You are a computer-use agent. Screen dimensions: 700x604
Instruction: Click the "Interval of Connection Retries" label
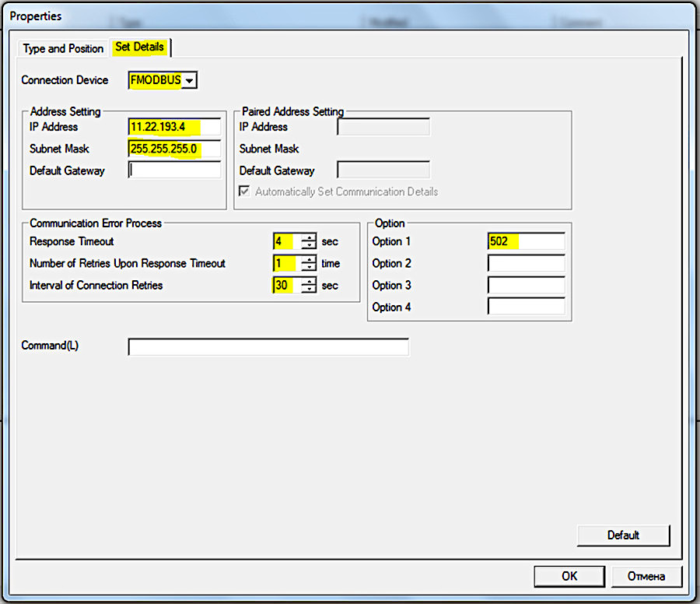[96, 285]
